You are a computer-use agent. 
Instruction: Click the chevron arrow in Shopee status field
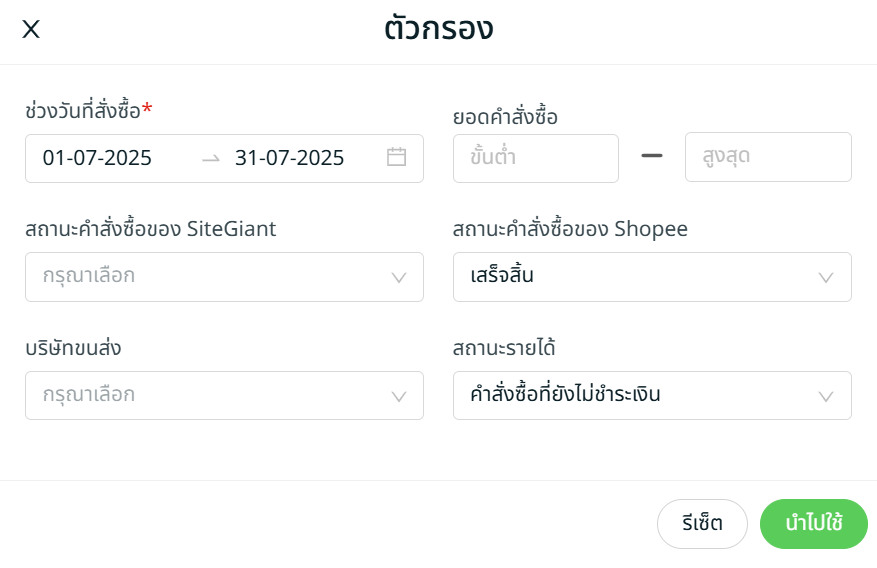826,277
